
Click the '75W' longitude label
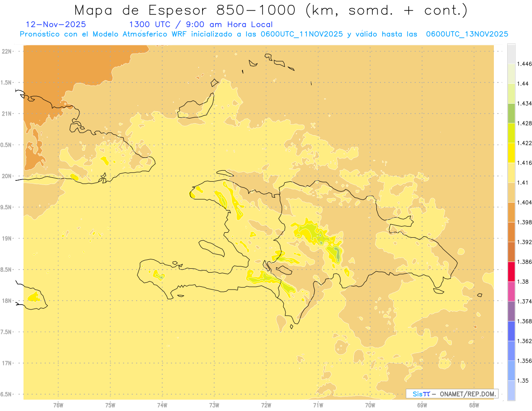click(110, 405)
